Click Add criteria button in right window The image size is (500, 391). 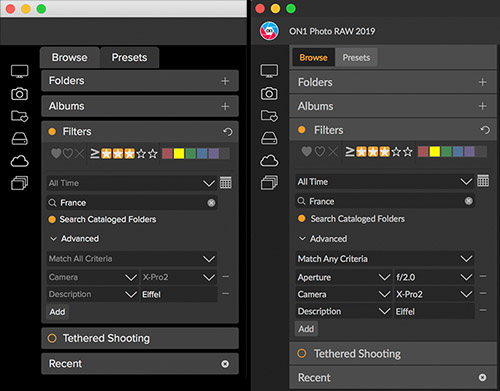click(306, 329)
